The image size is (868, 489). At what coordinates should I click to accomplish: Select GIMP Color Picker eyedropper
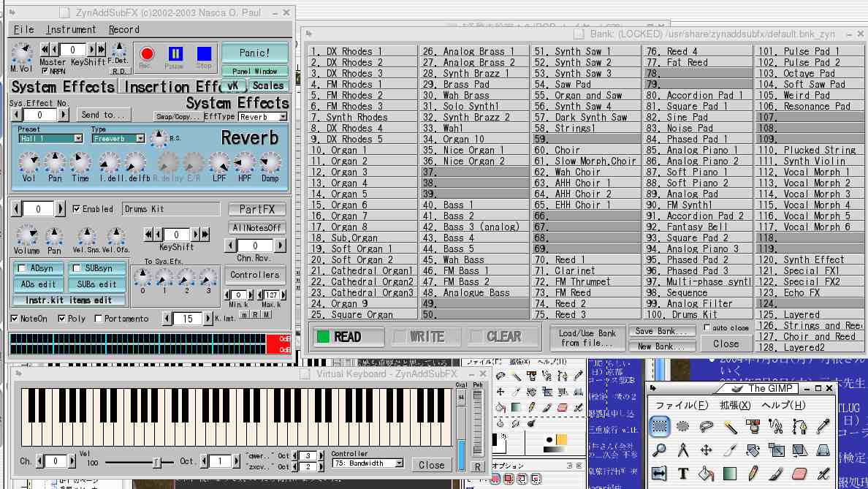[x=823, y=426]
